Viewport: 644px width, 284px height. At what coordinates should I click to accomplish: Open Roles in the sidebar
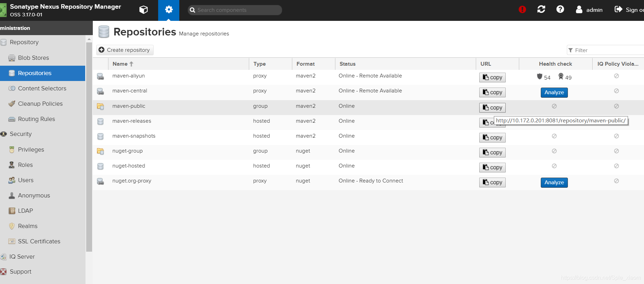[x=42, y=165]
